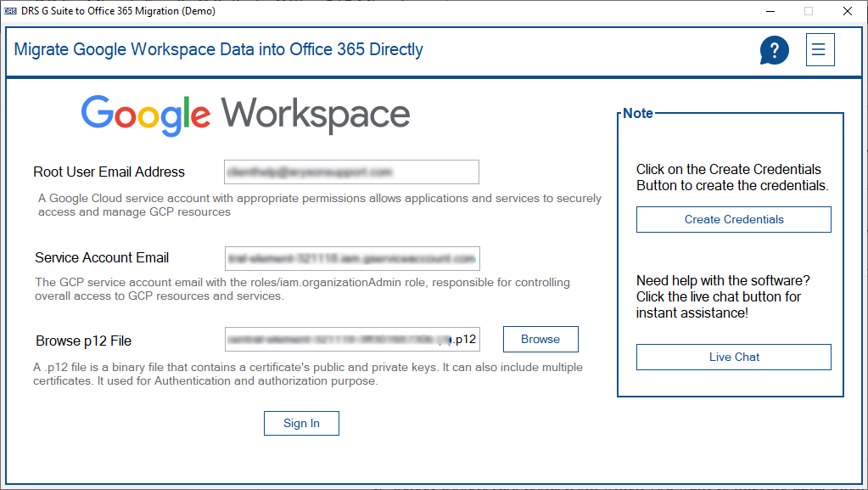The image size is (868, 490).
Task: Click the p12 file path text box
Action: tap(351, 339)
